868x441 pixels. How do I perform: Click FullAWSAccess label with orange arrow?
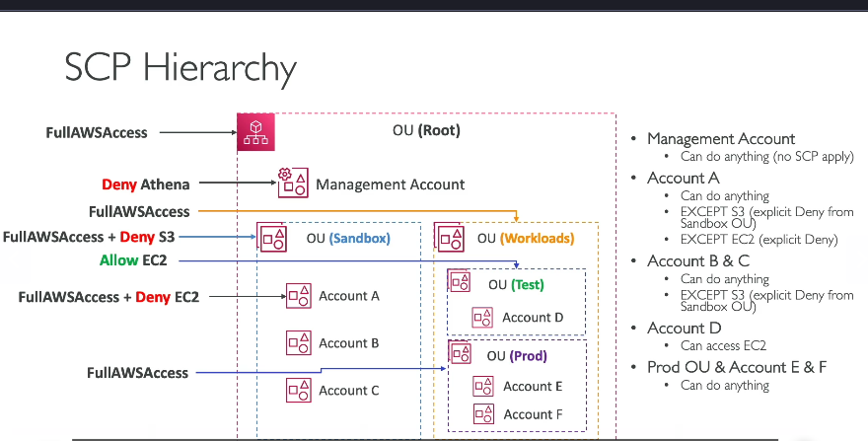(x=139, y=212)
